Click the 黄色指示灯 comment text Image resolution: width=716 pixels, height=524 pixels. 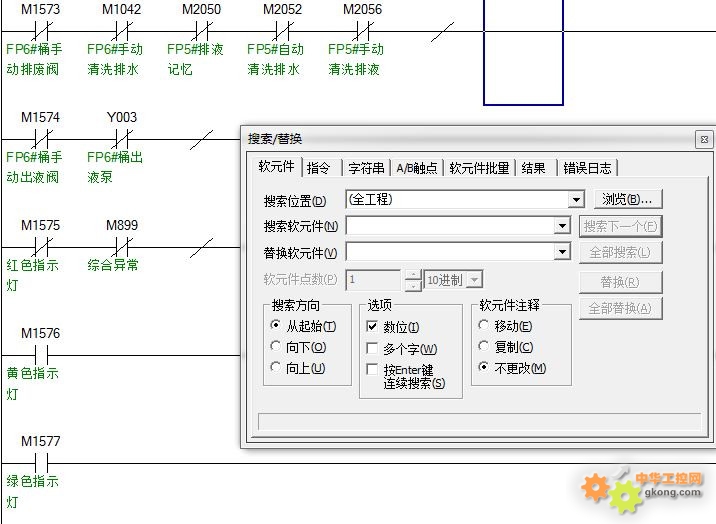point(32,383)
